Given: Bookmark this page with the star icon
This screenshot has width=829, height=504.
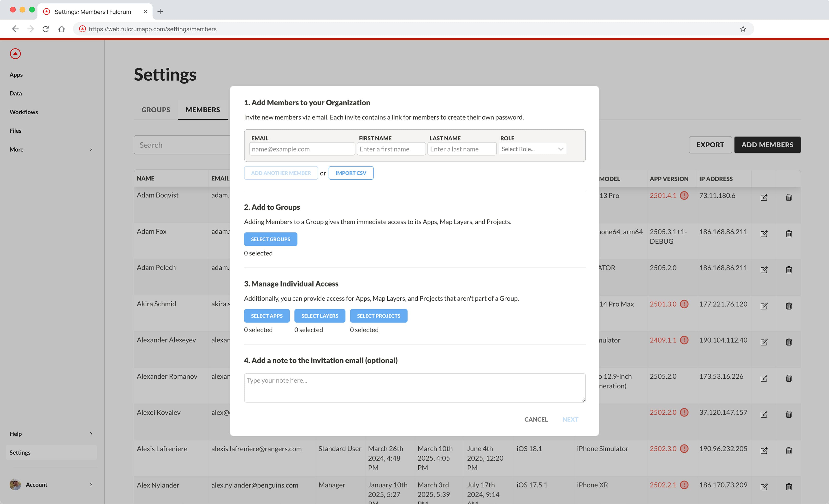Looking at the screenshot, I should click(743, 29).
